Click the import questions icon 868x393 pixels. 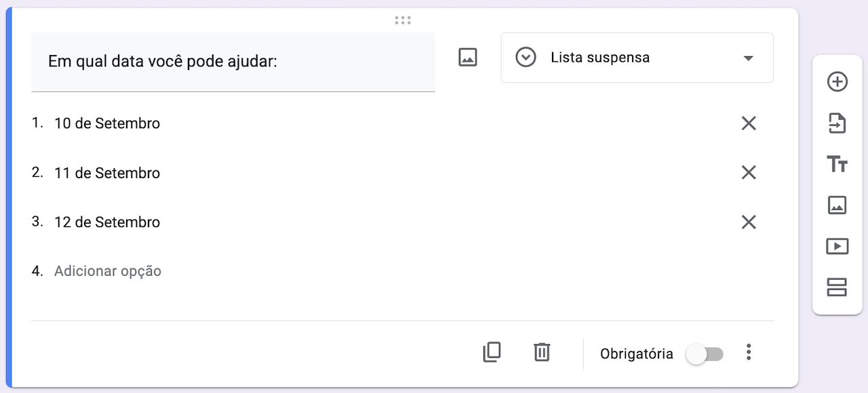click(x=837, y=123)
